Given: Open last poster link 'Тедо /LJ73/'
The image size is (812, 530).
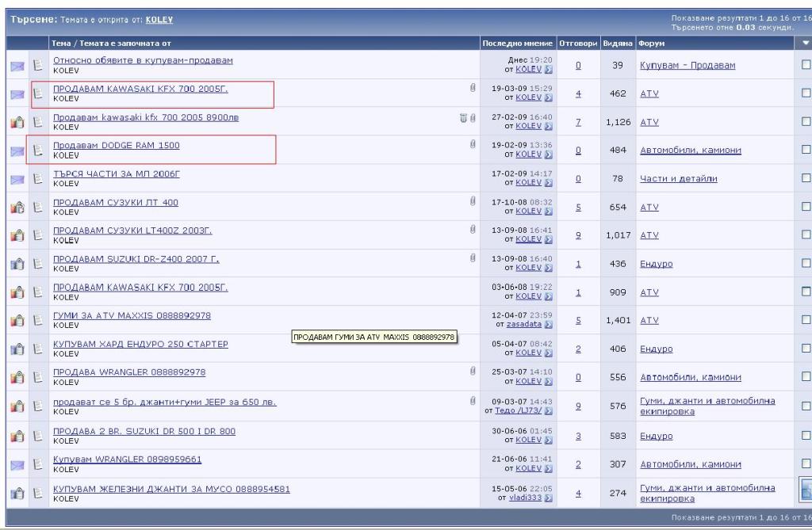Looking at the screenshot, I should coord(518,410).
